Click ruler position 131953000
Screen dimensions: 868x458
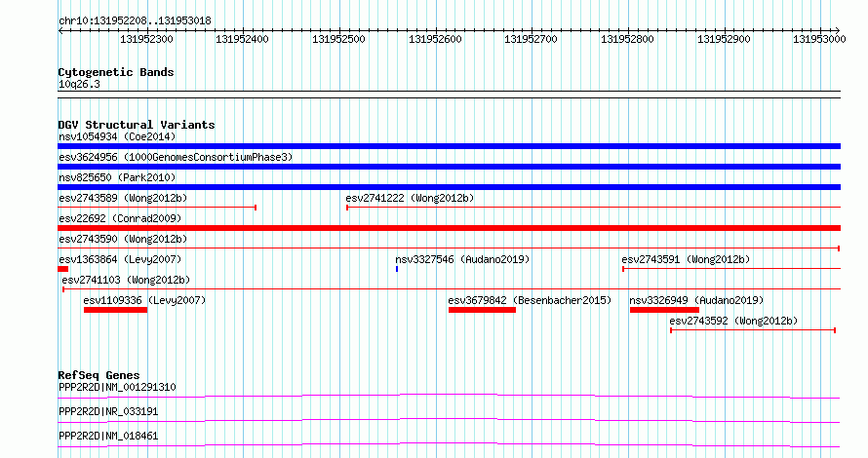point(819,39)
